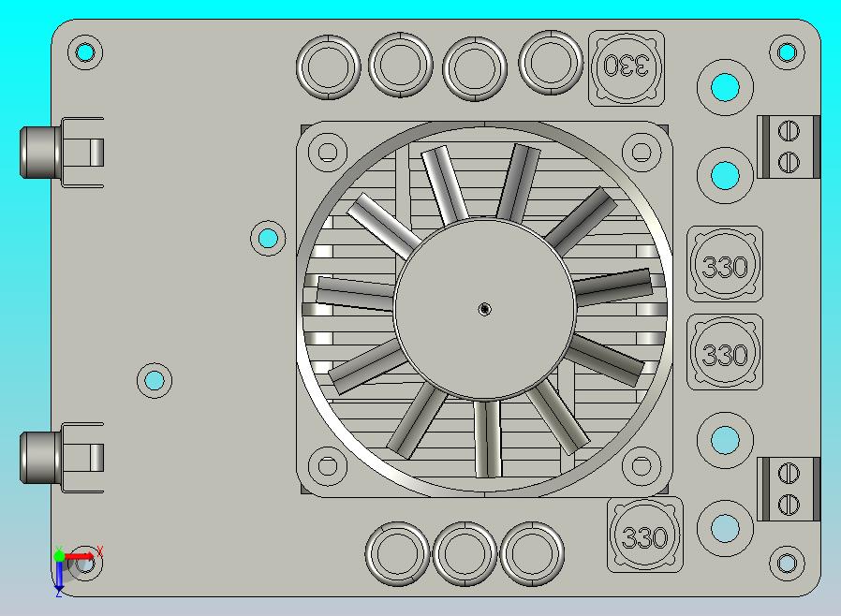
Task: Select the cyan hole between the RCA jacks
Action: point(155,381)
